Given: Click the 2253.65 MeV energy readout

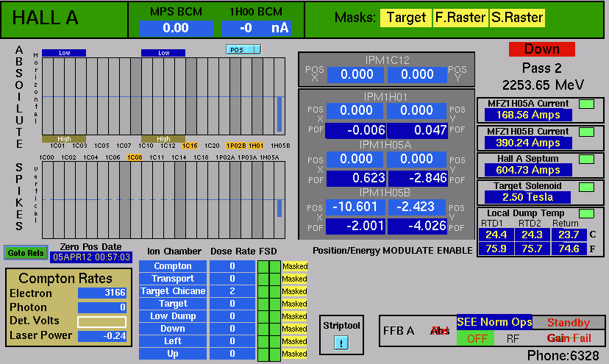Looking at the screenshot, I should tap(543, 85).
